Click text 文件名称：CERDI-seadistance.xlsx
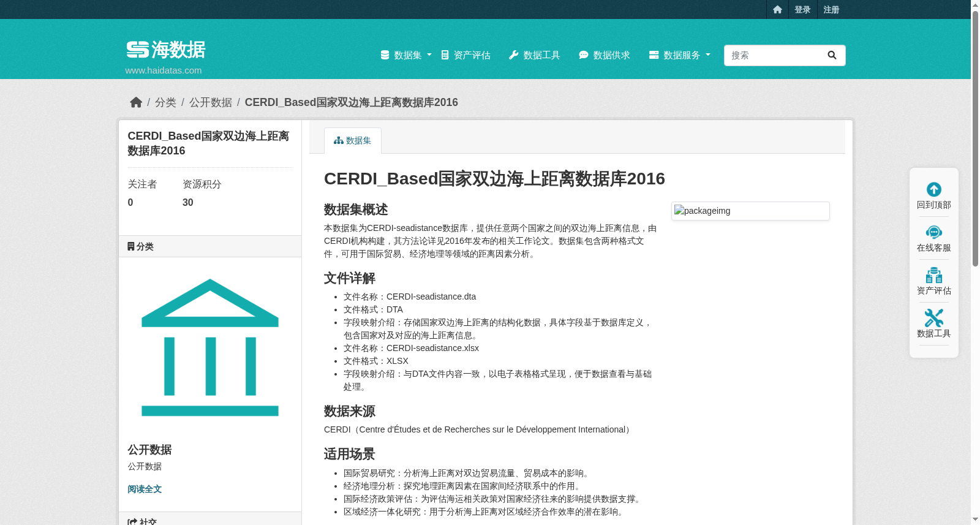This screenshot has width=980, height=525. (x=412, y=348)
